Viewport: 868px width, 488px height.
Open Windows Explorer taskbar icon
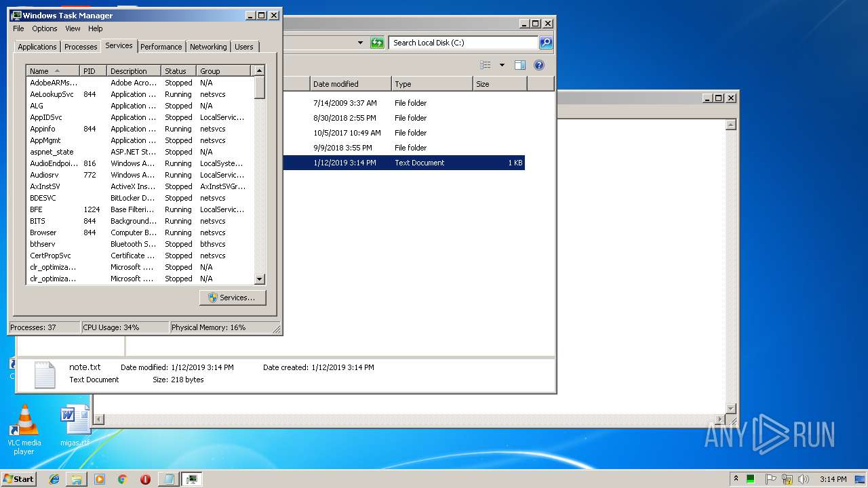click(x=77, y=479)
